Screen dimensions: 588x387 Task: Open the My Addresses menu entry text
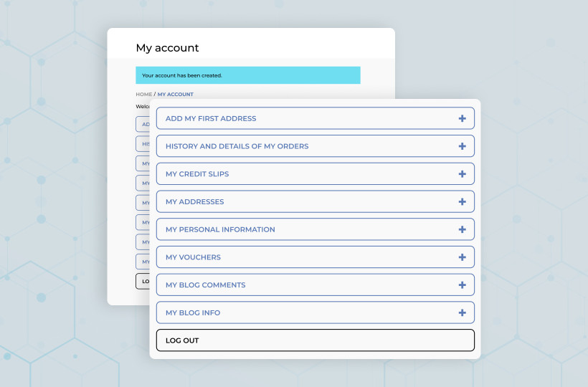194,202
